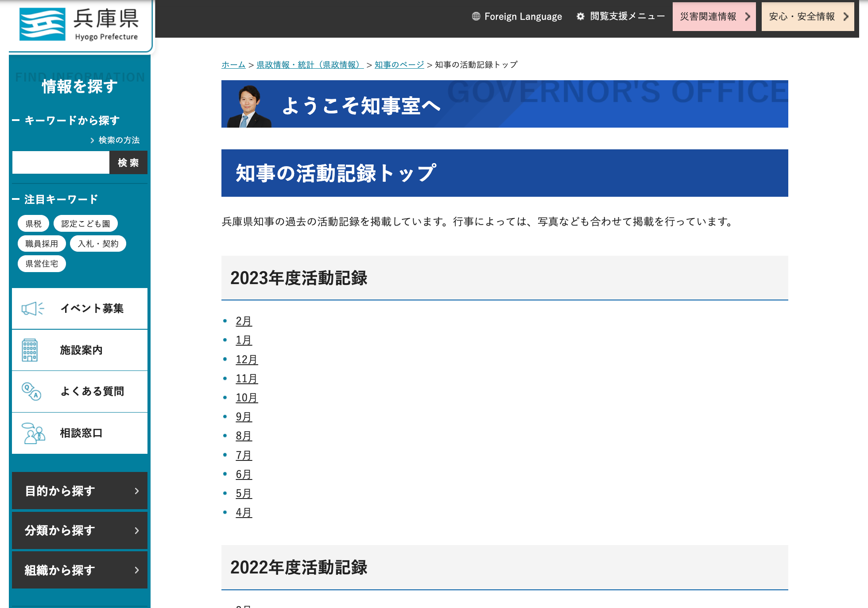Image resolution: width=868 pixels, height=608 pixels.
Task: Click the globe icon for Foreign Language
Action: pos(476,16)
